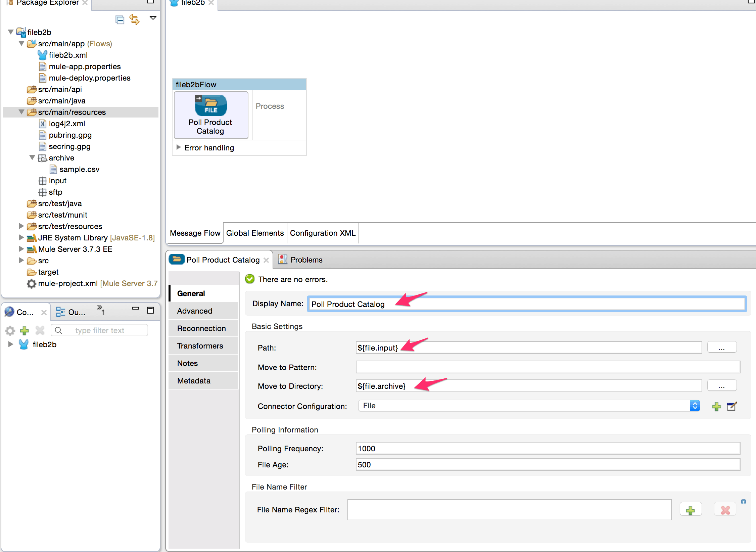Collapse all in Package Explorer toolbar
Screen dimensions: 756x552
pos(120,20)
